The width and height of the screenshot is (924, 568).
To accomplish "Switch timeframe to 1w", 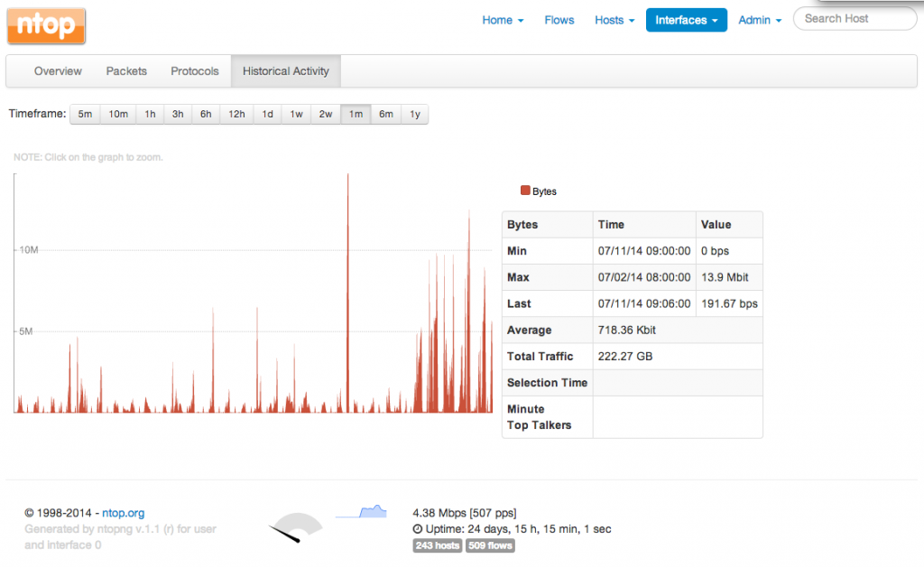I will [x=296, y=114].
